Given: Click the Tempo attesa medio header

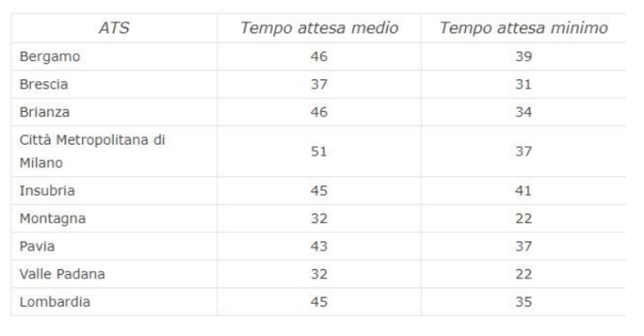Looking at the screenshot, I should pos(318,28).
